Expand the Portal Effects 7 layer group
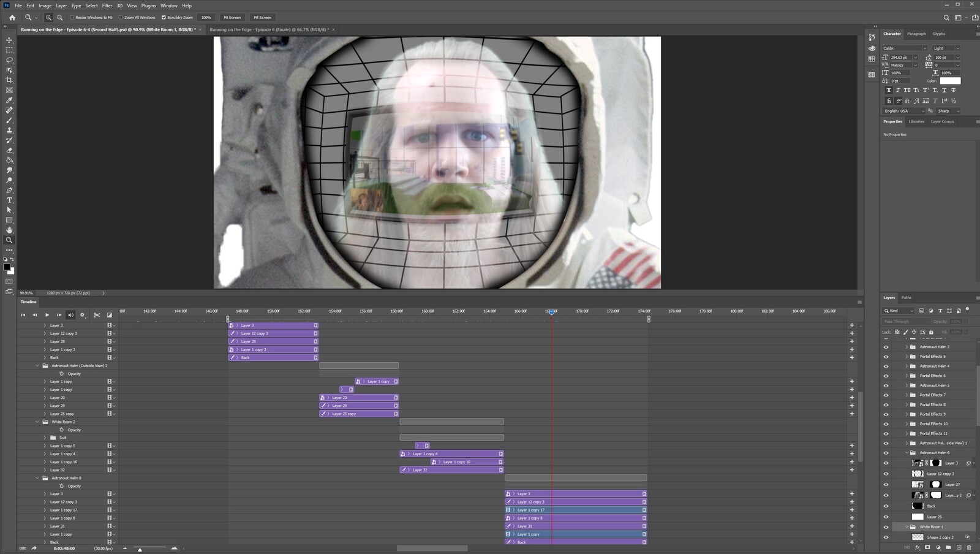The width and height of the screenshot is (980, 554). (x=907, y=395)
